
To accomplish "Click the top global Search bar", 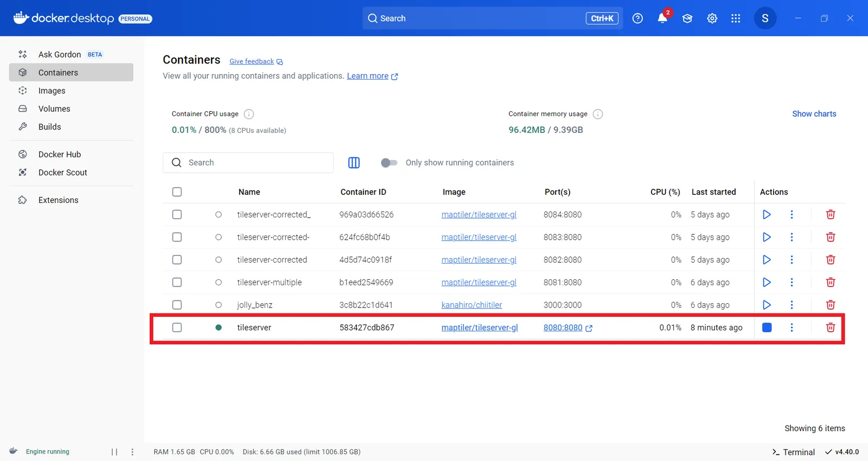I will (493, 18).
